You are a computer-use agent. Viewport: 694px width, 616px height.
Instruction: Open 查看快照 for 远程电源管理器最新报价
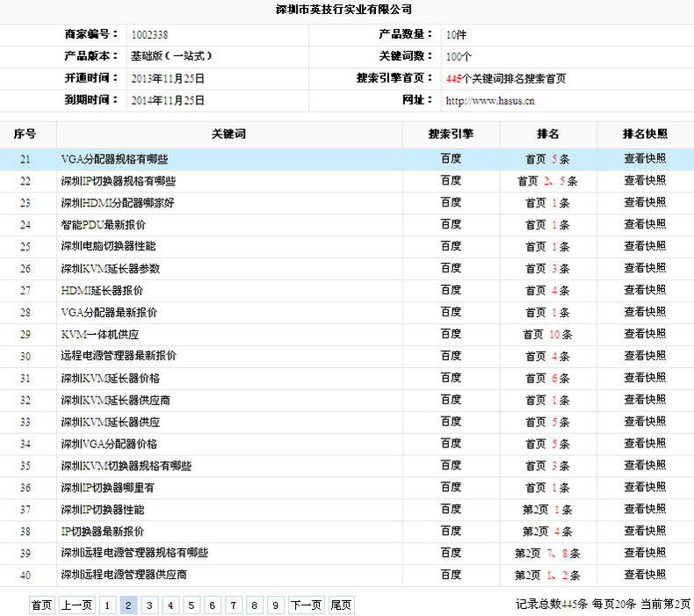(645, 356)
